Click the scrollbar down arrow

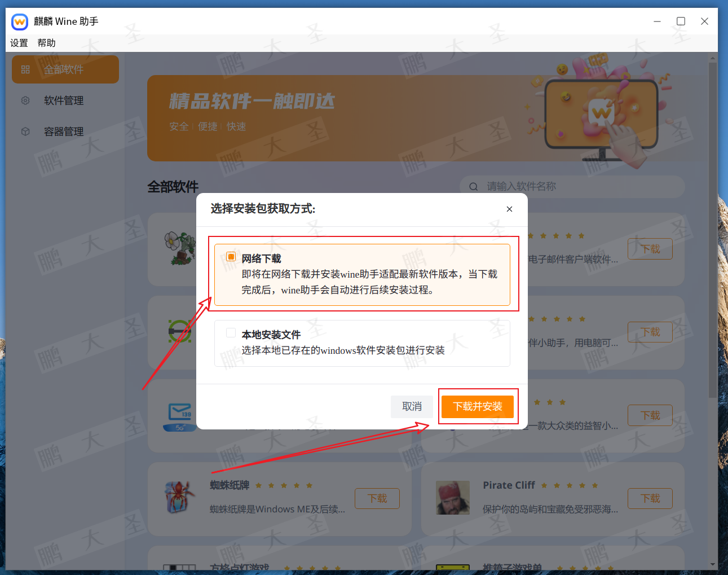point(713,564)
